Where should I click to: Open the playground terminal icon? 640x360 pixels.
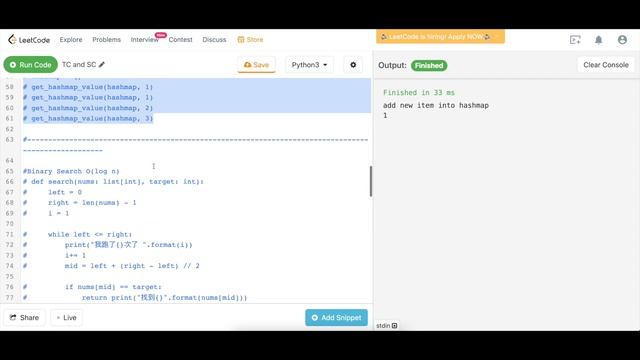tap(575, 40)
